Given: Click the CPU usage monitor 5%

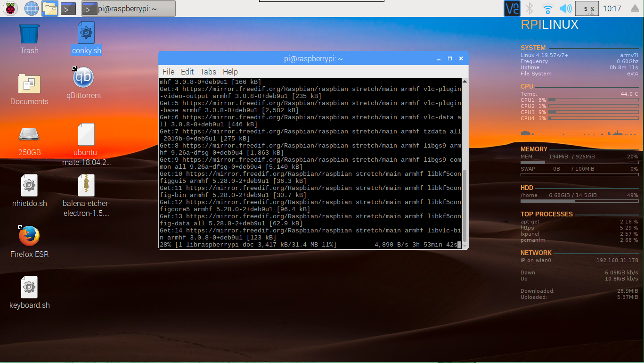Looking at the screenshot, I should coord(587,8).
